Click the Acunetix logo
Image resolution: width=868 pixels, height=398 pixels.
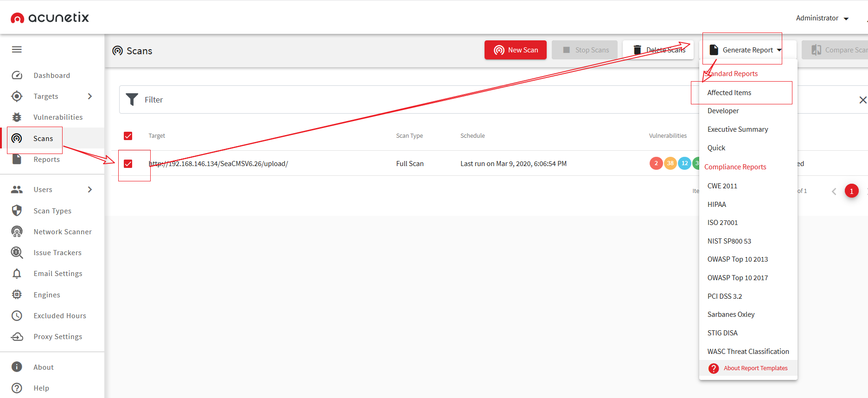[x=50, y=18]
